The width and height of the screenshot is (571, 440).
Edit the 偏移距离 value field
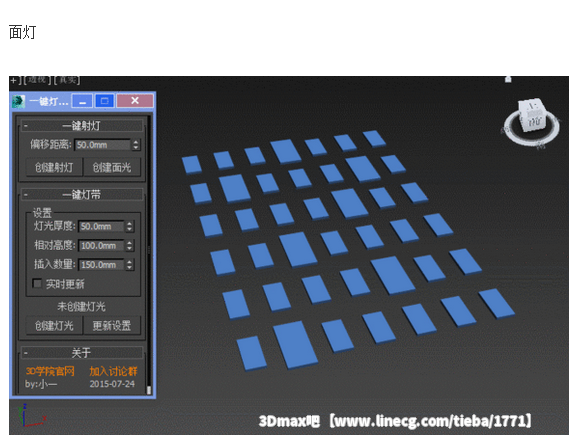(102, 145)
